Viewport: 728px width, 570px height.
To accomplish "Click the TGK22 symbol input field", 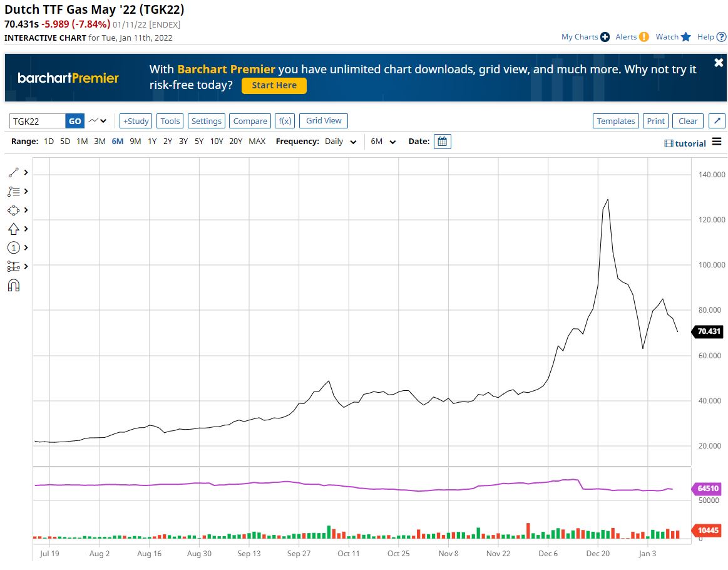I will [x=37, y=122].
